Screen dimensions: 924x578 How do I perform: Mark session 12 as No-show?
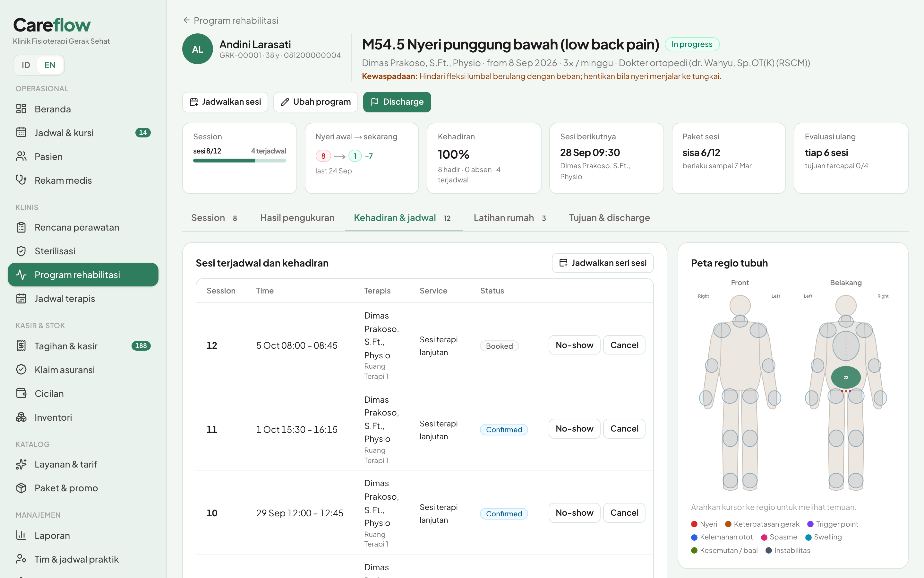tap(574, 345)
